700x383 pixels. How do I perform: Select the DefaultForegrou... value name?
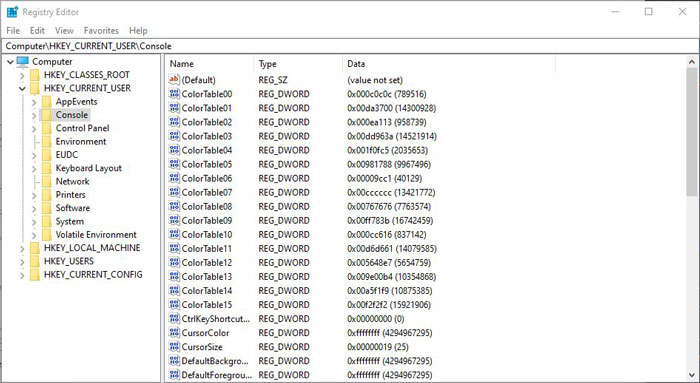pyautogui.click(x=217, y=375)
